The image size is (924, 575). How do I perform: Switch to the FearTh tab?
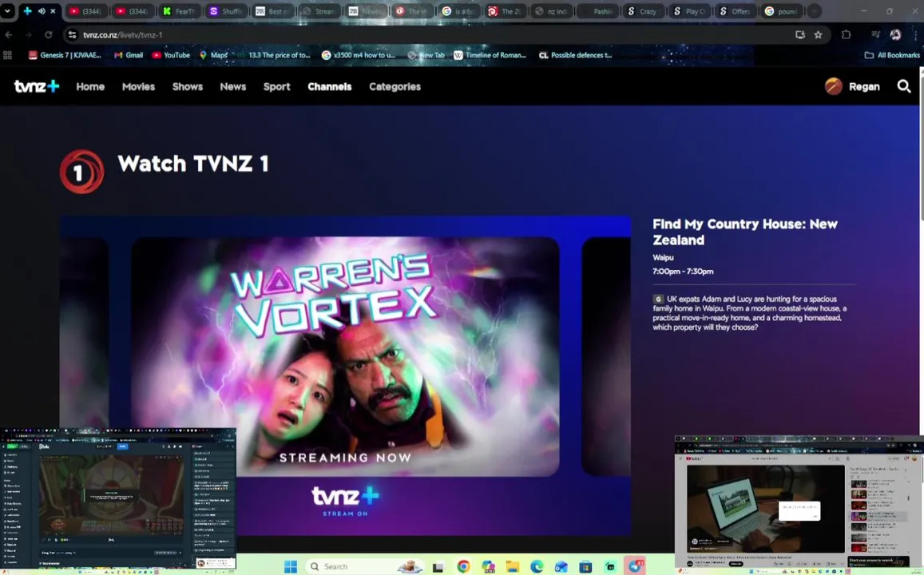point(179,11)
